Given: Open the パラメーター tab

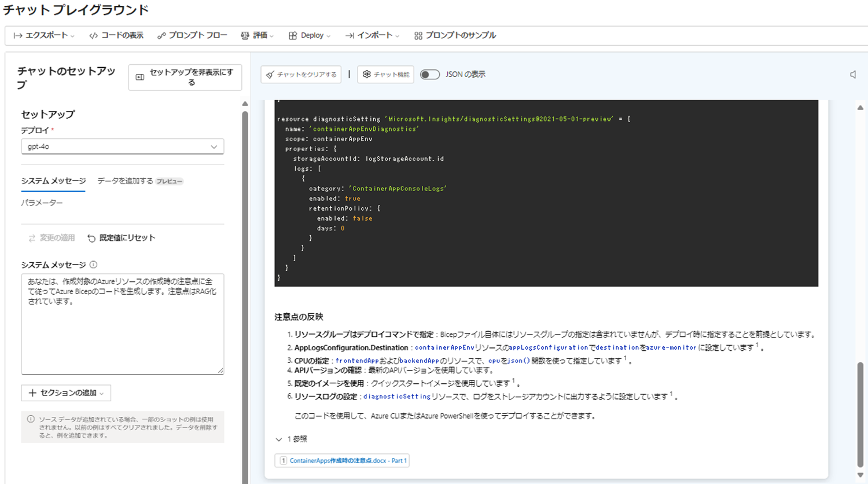Looking at the screenshot, I should click(42, 203).
